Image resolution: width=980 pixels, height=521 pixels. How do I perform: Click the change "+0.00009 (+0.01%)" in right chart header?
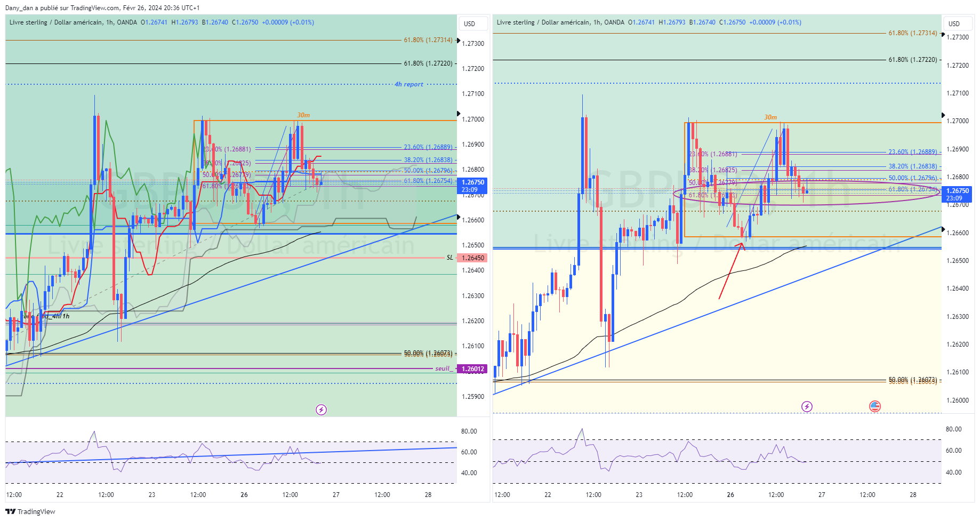[775, 22]
